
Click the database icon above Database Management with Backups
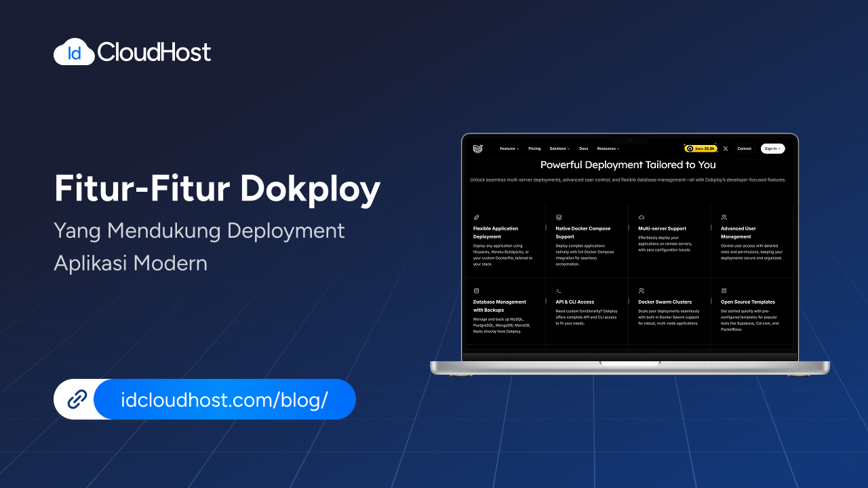pyautogui.click(x=476, y=290)
